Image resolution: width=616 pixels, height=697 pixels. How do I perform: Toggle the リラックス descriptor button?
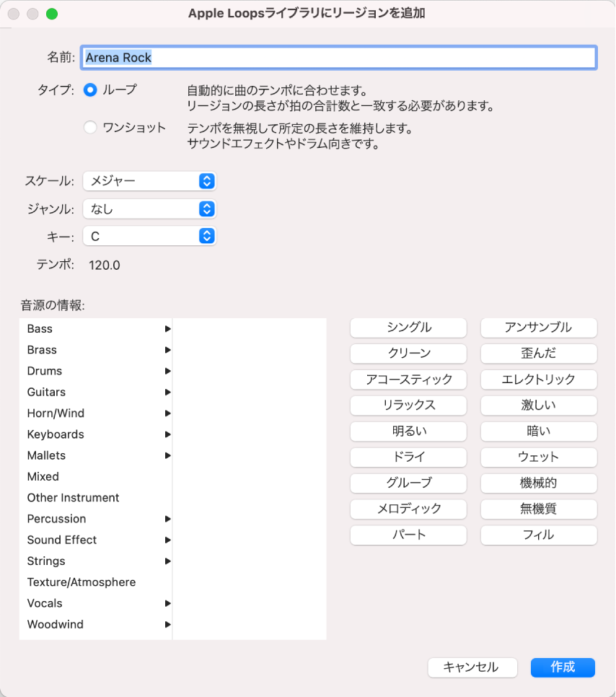coord(408,405)
